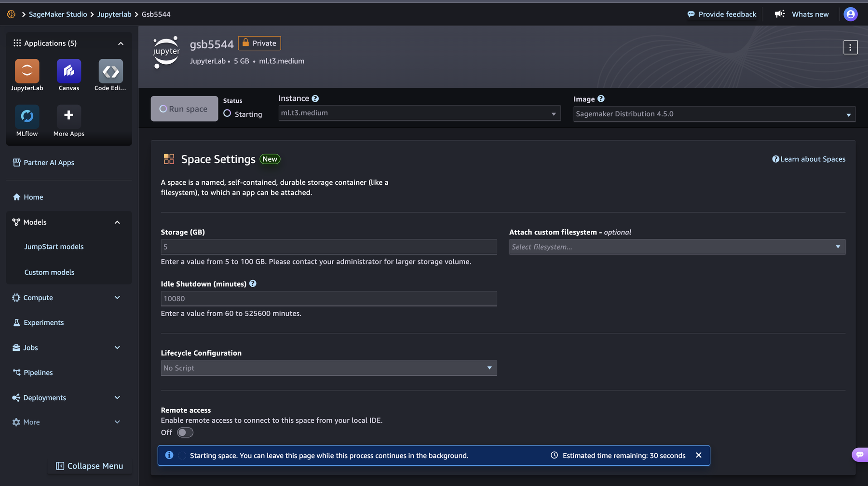The image size is (868, 486).
Task: Click Whats new link
Action: point(810,14)
